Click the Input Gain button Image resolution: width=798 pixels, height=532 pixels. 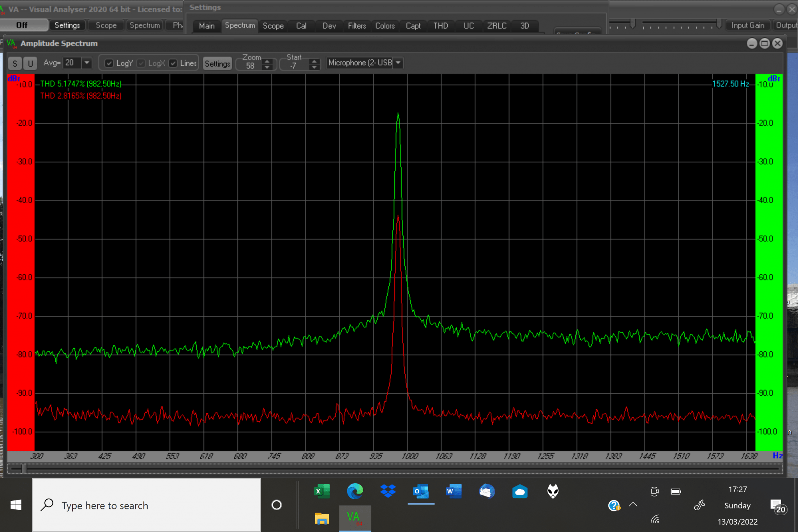pyautogui.click(x=747, y=25)
